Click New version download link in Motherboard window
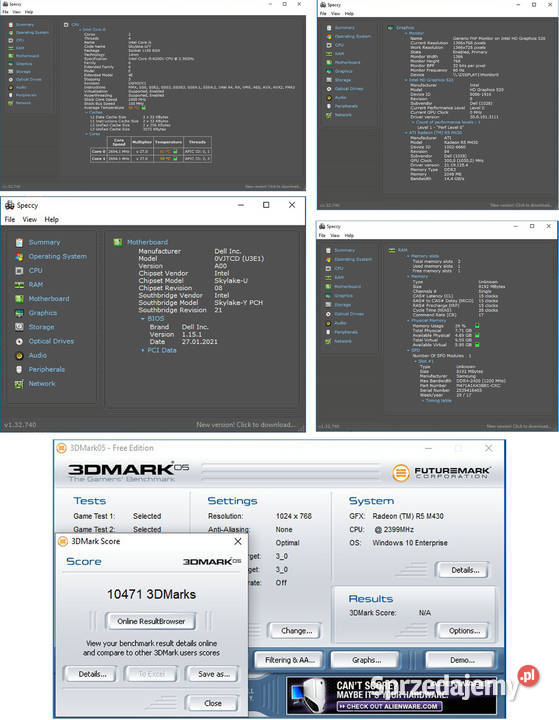The height and width of the screenshot is (720, 559). [x=245, y=425]
